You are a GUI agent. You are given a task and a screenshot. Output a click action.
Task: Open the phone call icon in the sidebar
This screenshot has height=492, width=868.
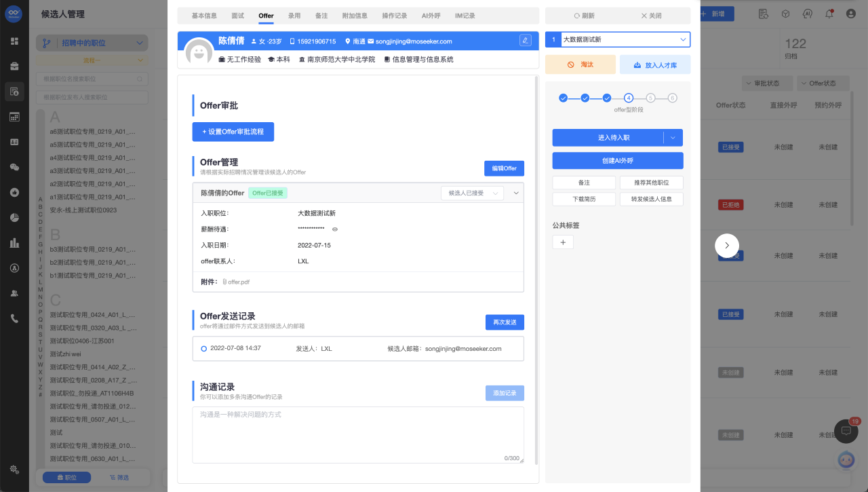pos(14,318)
